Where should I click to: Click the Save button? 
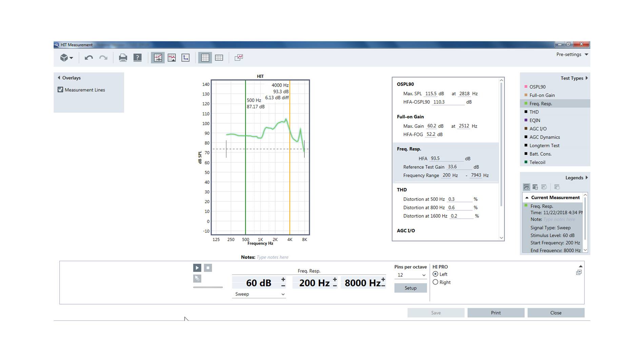436,313
